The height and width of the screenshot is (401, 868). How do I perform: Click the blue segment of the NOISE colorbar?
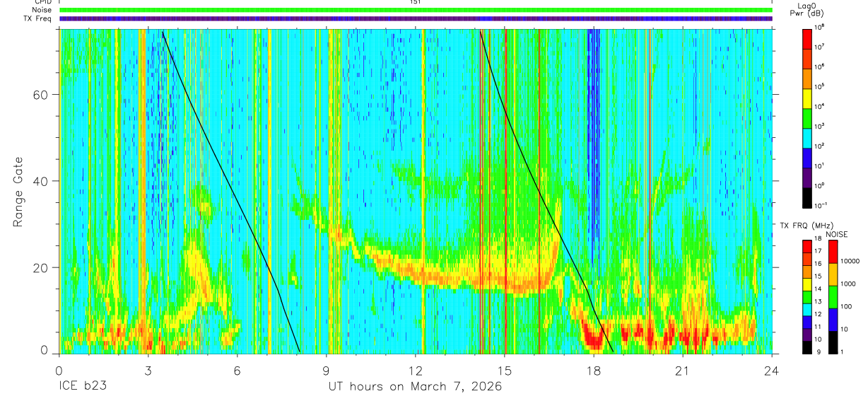[x=833, y=320]
